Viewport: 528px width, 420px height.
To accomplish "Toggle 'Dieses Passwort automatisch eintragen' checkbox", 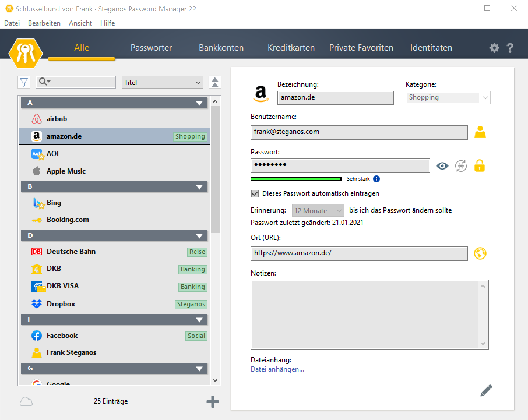I will [x=255, y=194].
